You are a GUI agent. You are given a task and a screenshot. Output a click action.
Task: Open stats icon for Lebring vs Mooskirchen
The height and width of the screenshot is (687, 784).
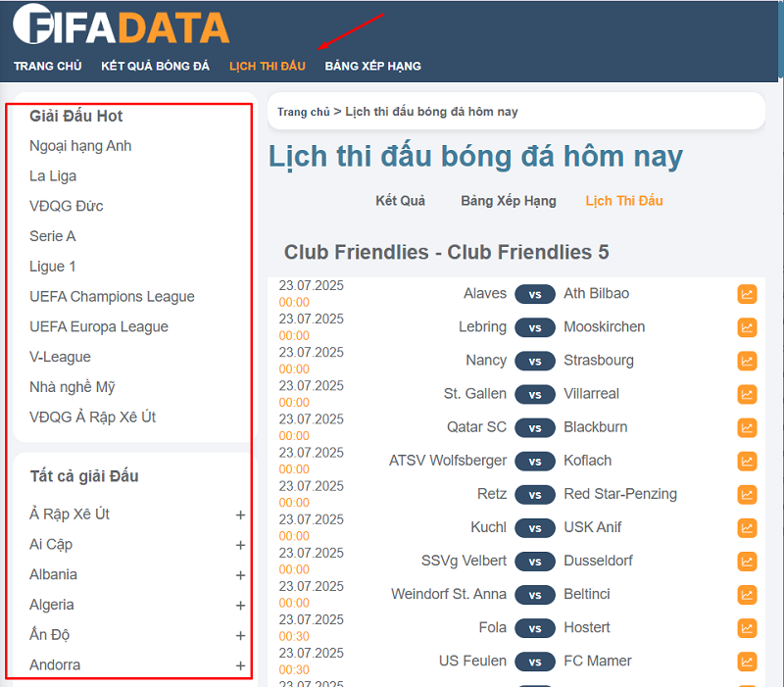[747, 327]
